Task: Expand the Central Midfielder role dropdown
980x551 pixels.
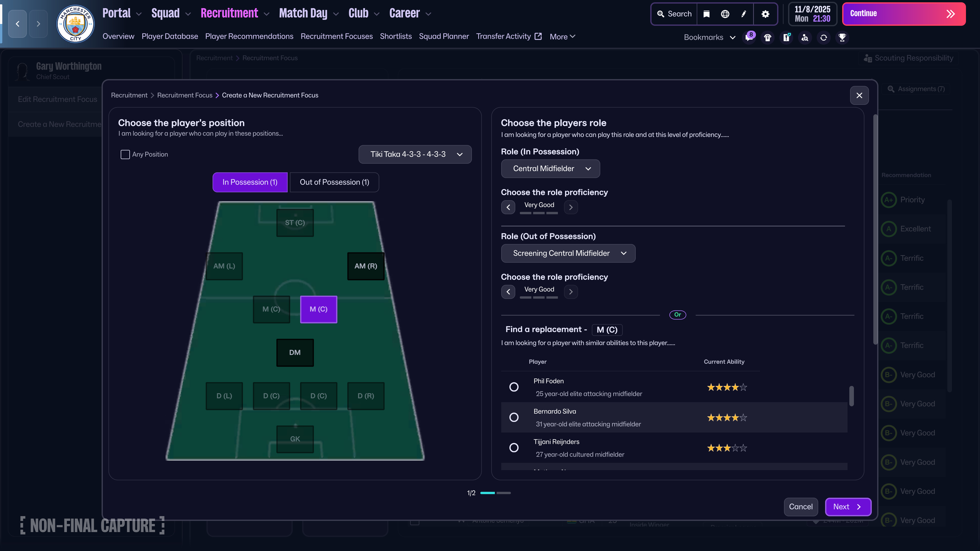Action: (550, 168)
